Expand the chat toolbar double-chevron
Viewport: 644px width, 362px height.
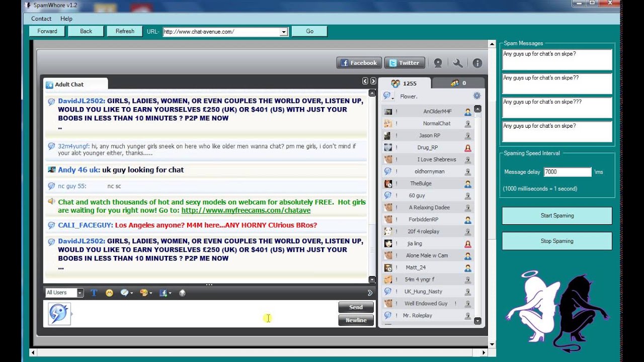coord(370,293)
